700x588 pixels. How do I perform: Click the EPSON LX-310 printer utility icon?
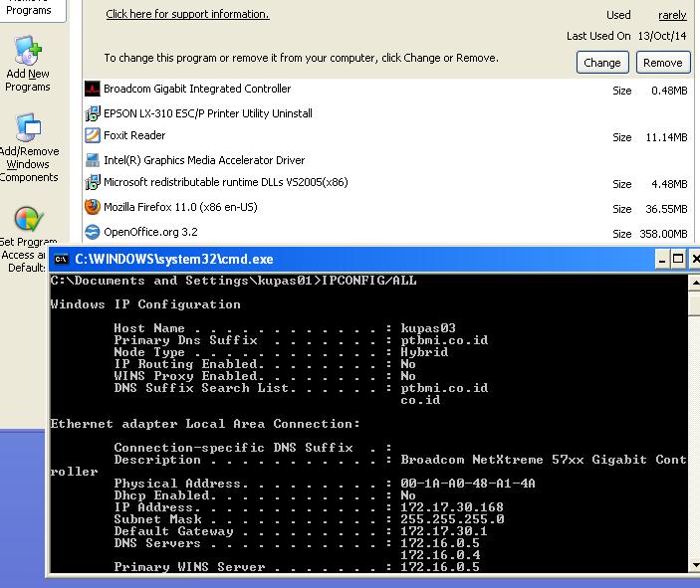[x=93, y=113]
